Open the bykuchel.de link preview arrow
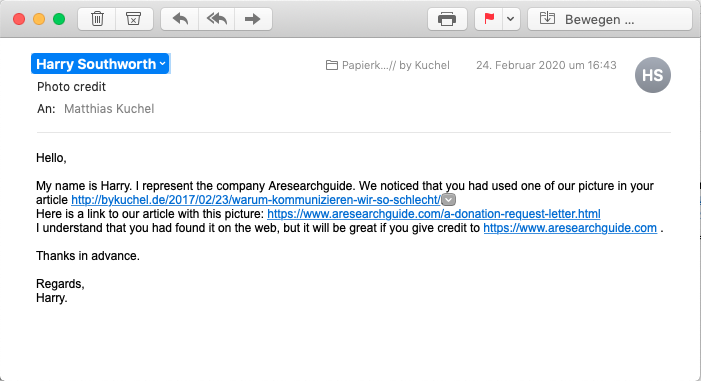 (448, 199)
